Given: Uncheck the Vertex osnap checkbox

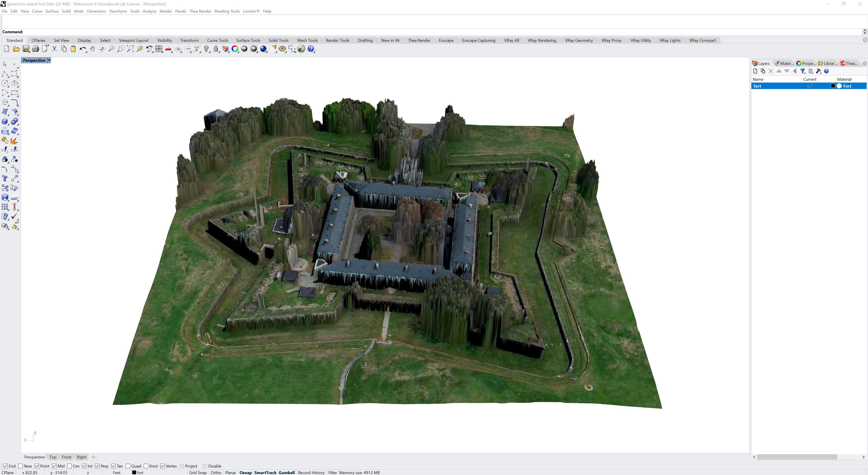Looking at the screenshot, I should click(x=163, y=466).
